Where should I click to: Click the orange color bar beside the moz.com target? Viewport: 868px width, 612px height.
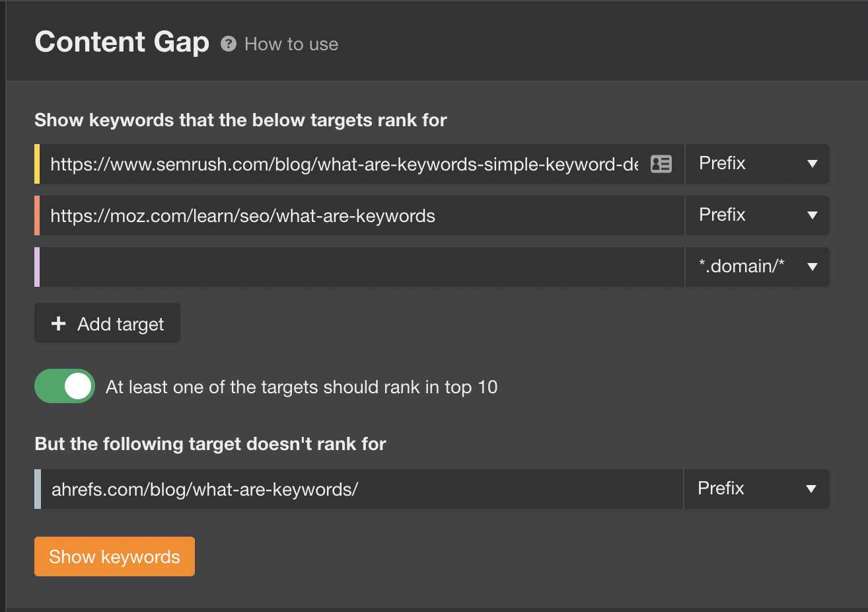(x=38, y=215)
